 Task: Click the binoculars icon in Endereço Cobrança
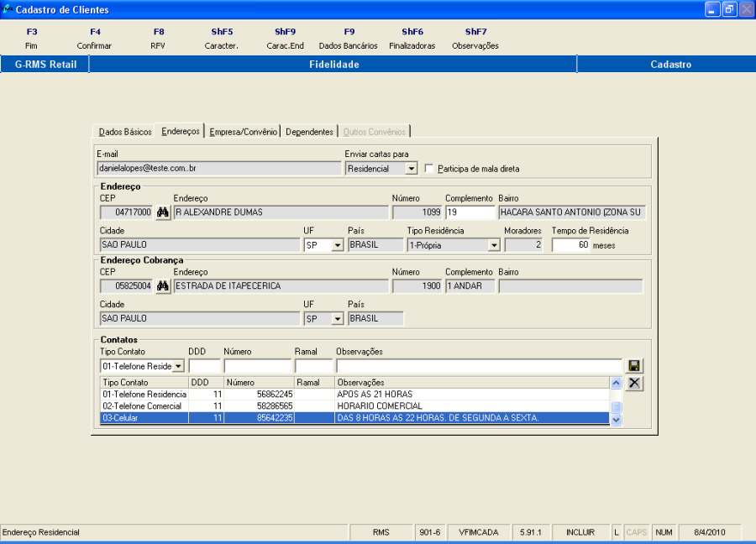coord(163,286)
